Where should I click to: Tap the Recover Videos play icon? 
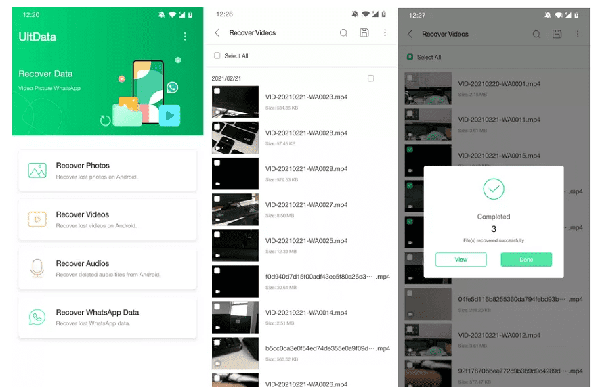click(37, 219)
